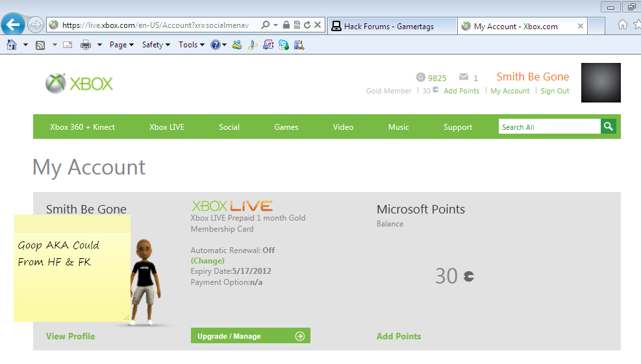Click the Gamerscore 9825 indicator
641x364 pixels.
coord(431,78)
